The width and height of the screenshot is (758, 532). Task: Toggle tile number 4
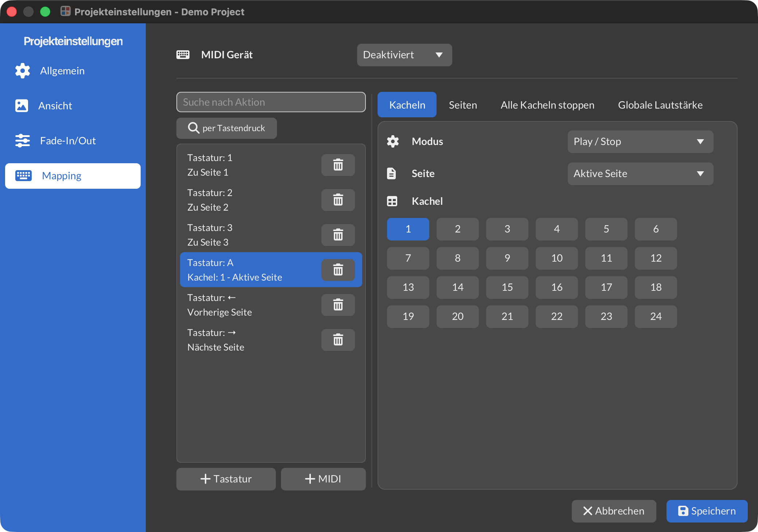click(x=557, y=229)
